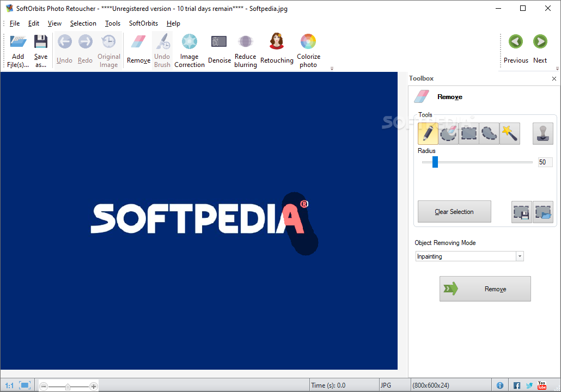Choose the free-form lasso selection tool
Image resolution: width=561 pixels, height=392 pixels.
point(489,133)
